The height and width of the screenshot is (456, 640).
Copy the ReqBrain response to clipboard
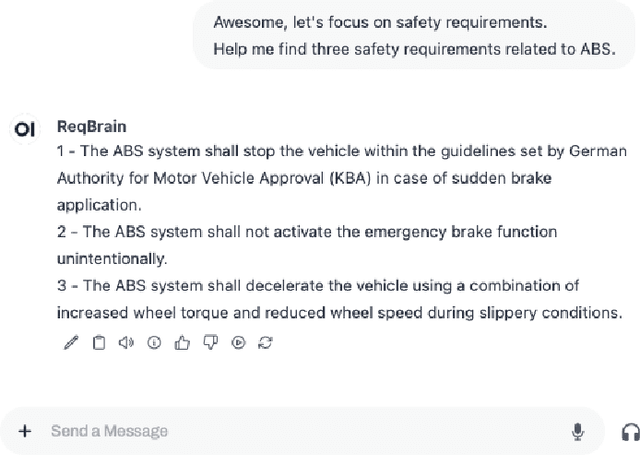98,343
